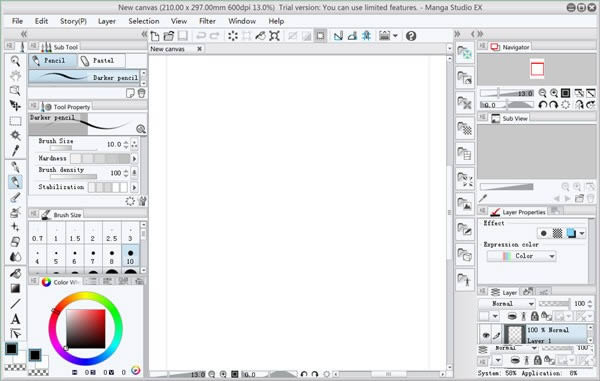Select the Zoom magnifier tool
This screenshot has height=381, width=600.
point(15,60)
